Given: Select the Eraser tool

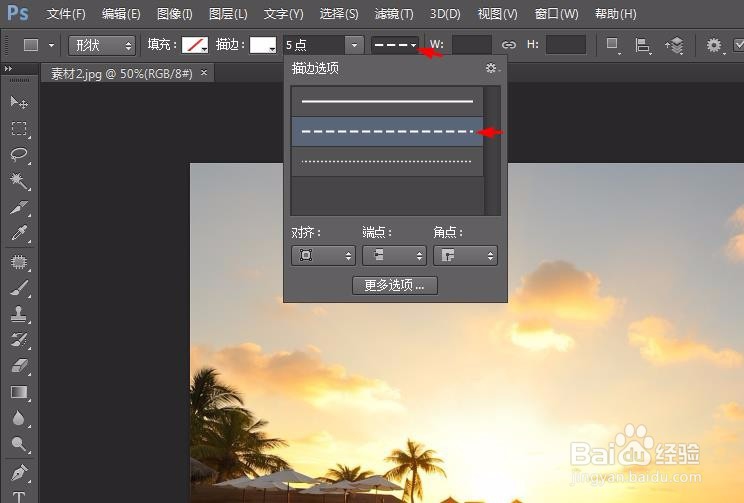Looking at the screenshot, I should (x=19, y=366).
